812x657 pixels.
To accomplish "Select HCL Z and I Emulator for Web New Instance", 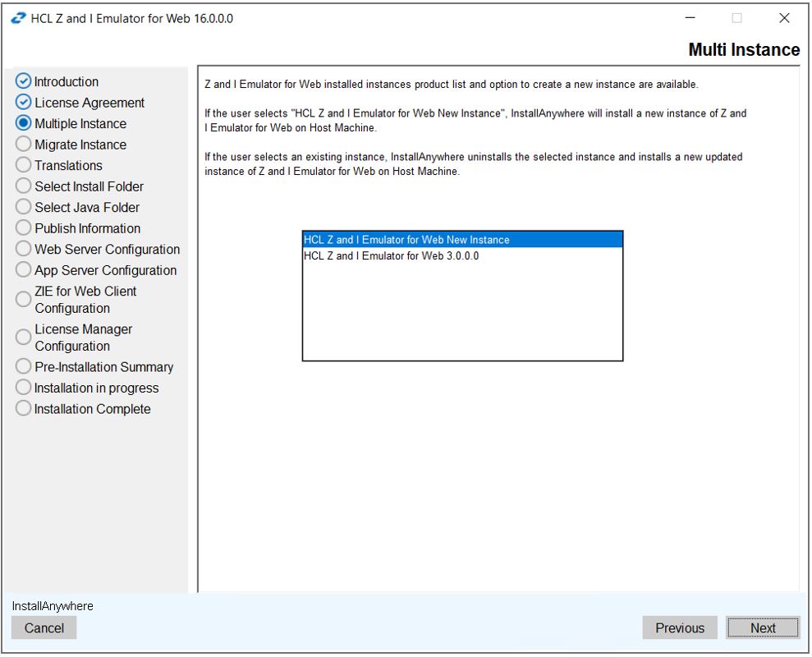I will [462, 239].
